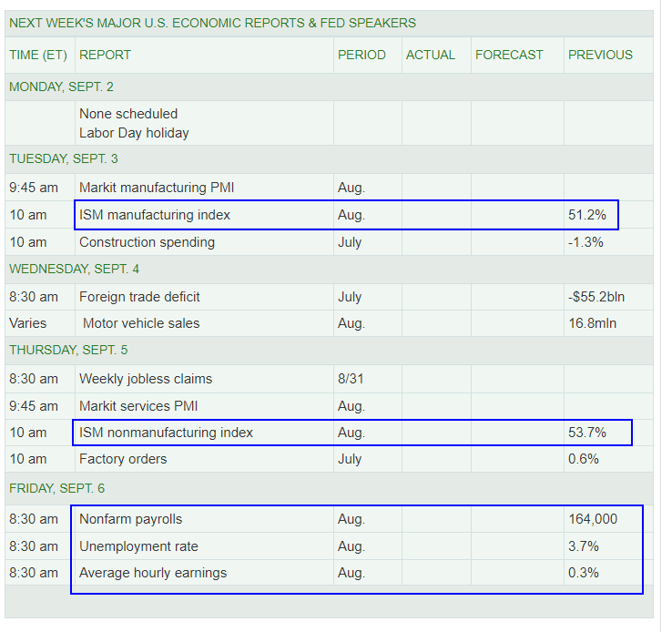This screenshot has width=672, height=632.
Task: Click the 10 am time for Factory orders
Action: point(28,459)
